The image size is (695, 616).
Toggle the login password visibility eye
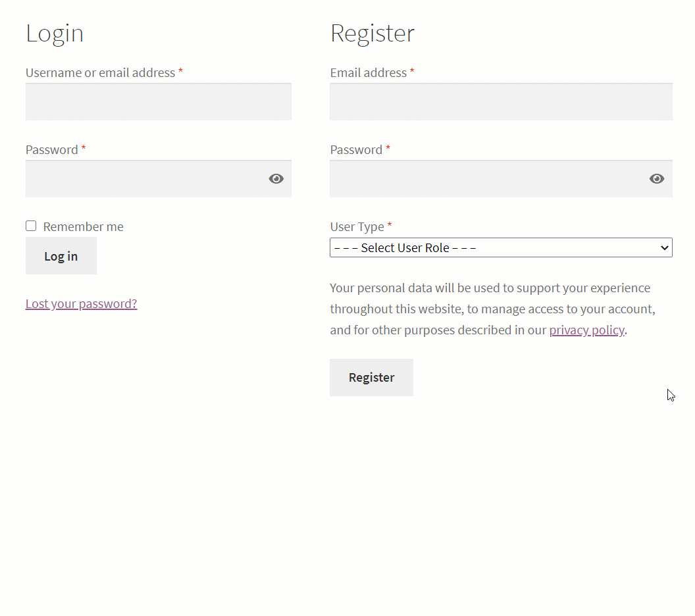pyautogui.click(x=276, y=178)
